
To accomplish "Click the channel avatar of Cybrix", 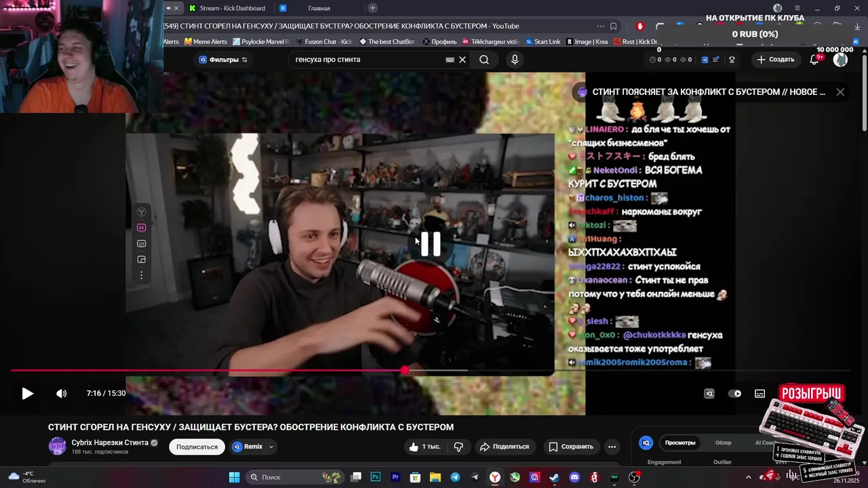I will click(x=58, y=446).
